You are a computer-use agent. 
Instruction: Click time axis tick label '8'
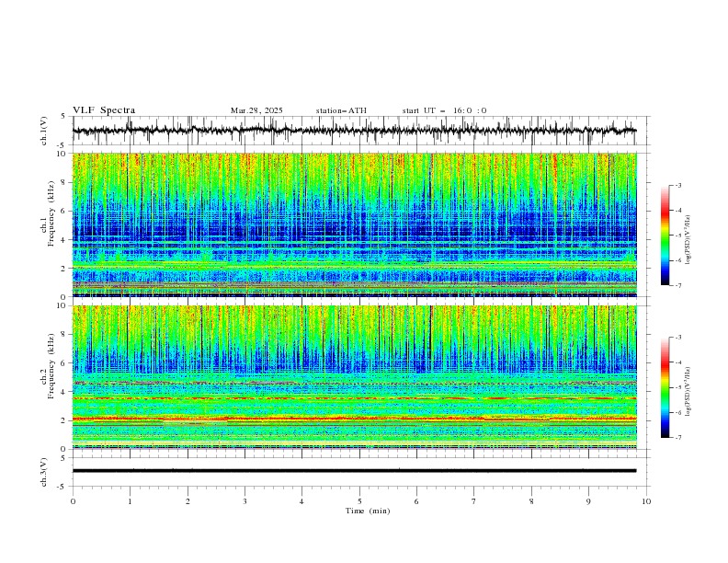[531, 501]
